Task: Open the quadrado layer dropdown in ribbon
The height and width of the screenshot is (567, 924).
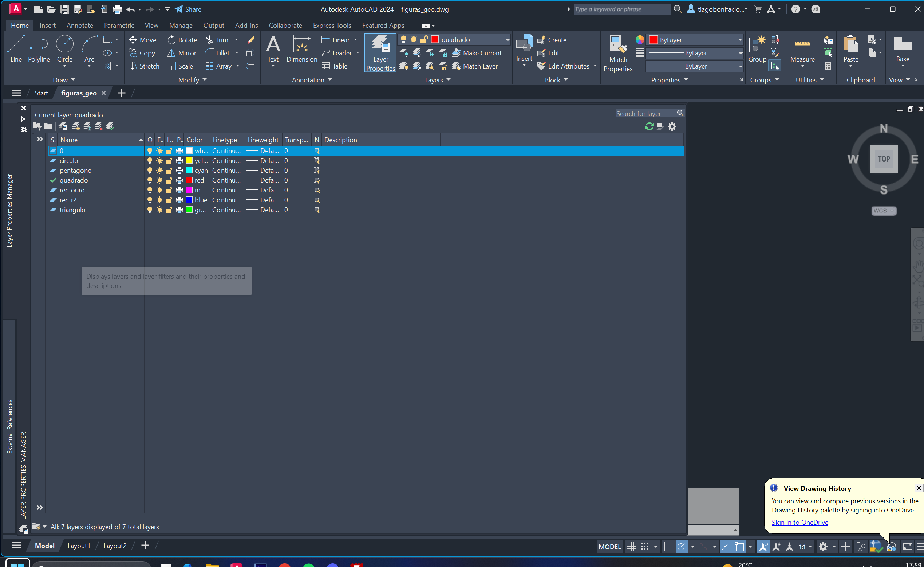Action: 507,40
